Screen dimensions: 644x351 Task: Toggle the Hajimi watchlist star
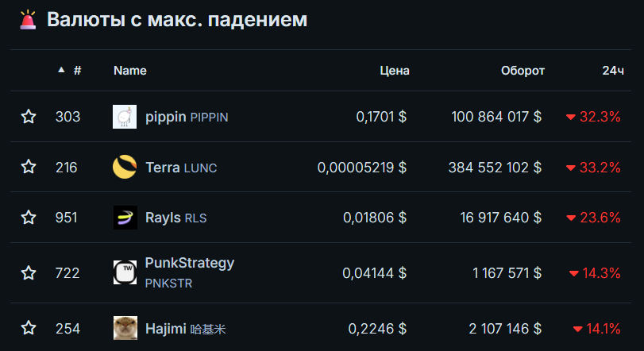(29, 328)
